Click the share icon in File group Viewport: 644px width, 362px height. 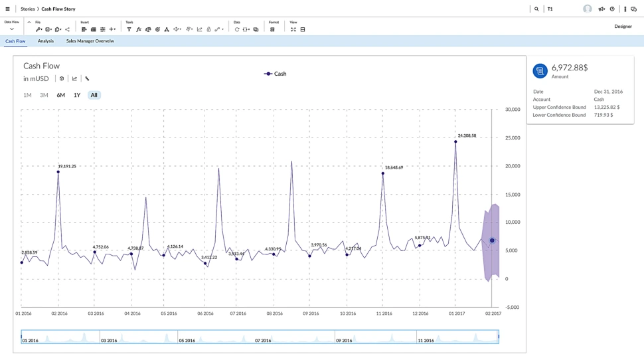coord(67,30)
